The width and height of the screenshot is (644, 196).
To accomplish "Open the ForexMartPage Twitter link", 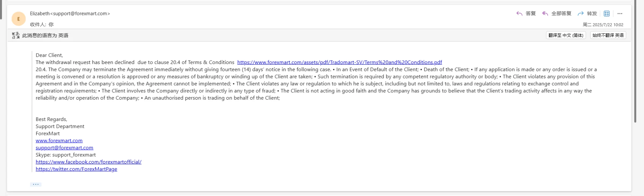I will tap(77, 169).
